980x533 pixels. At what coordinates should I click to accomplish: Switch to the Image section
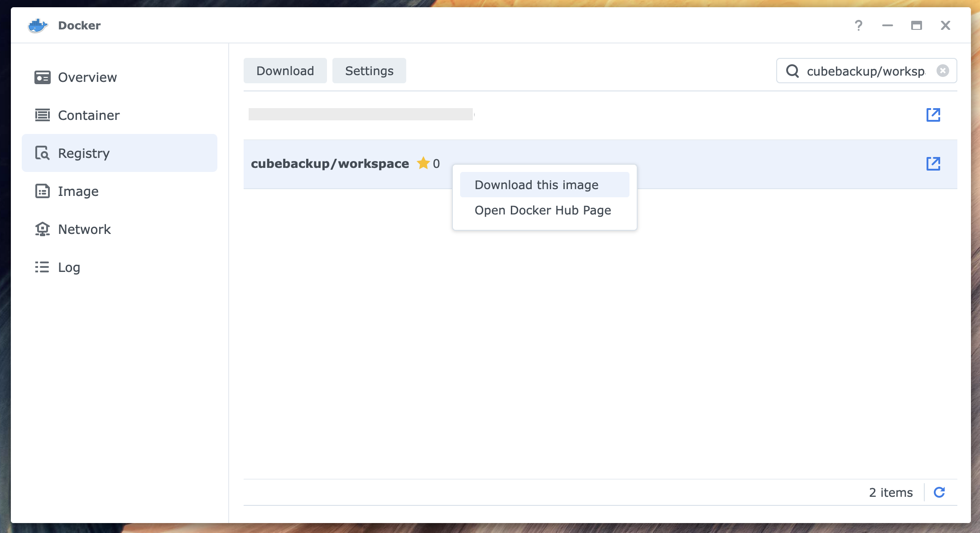pos(120,191)
